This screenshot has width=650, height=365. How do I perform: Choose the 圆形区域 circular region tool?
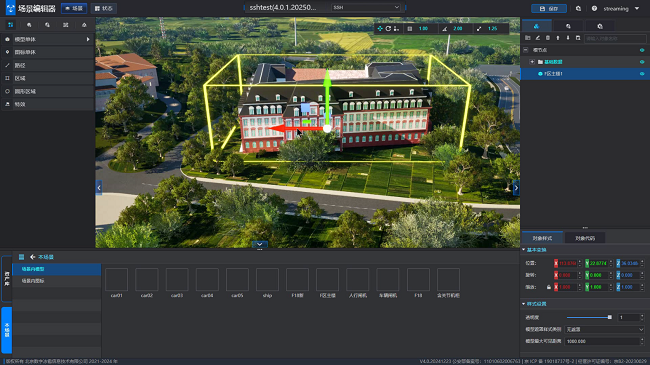47,91
